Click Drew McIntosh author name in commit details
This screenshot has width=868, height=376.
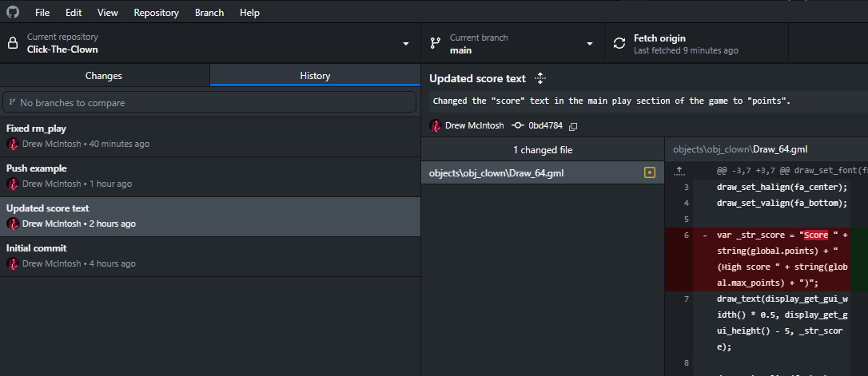coord(475,125)
